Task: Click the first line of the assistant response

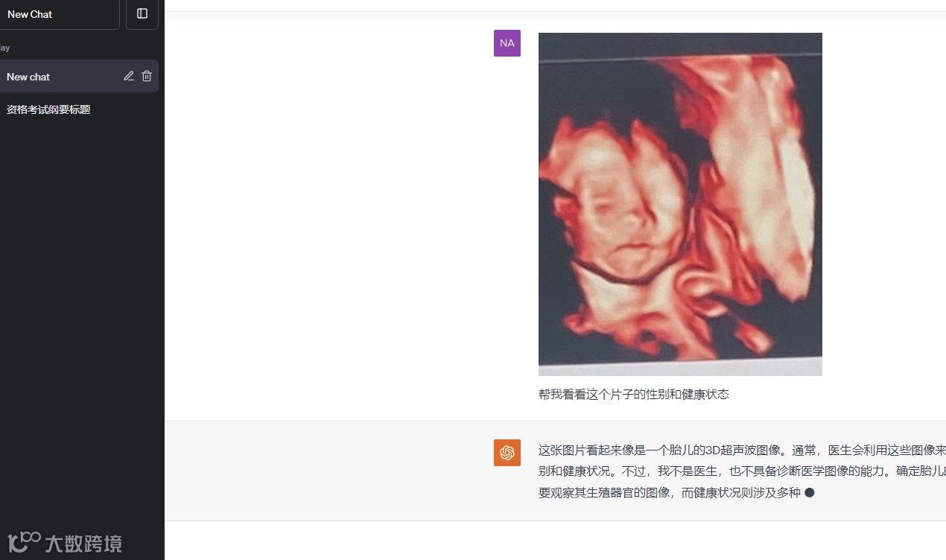Action: 742,450
